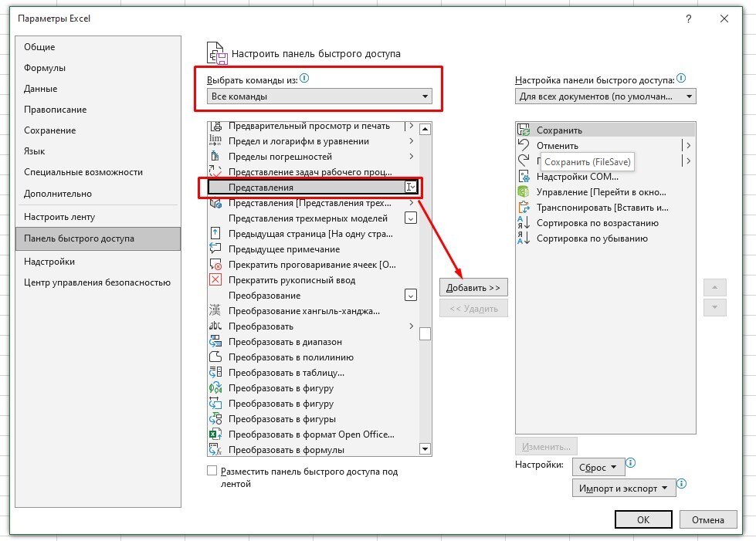Open the Импорт и экспорт dropdown

623,488
